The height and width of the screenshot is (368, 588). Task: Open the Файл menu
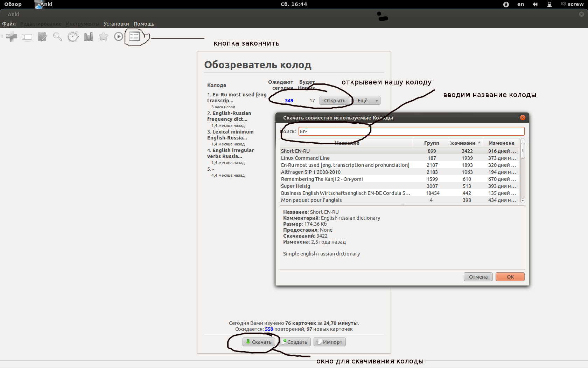[x=9, y=24]
